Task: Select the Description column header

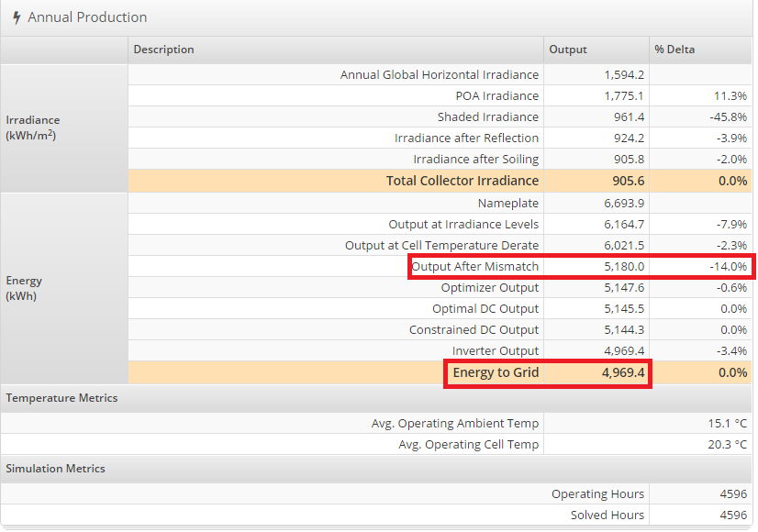Action: coord(164,50)
